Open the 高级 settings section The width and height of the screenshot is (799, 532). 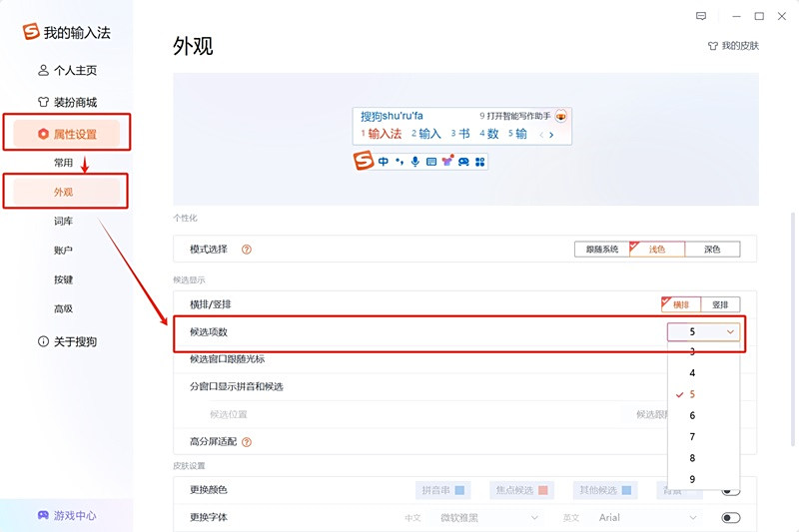[64, 308]
